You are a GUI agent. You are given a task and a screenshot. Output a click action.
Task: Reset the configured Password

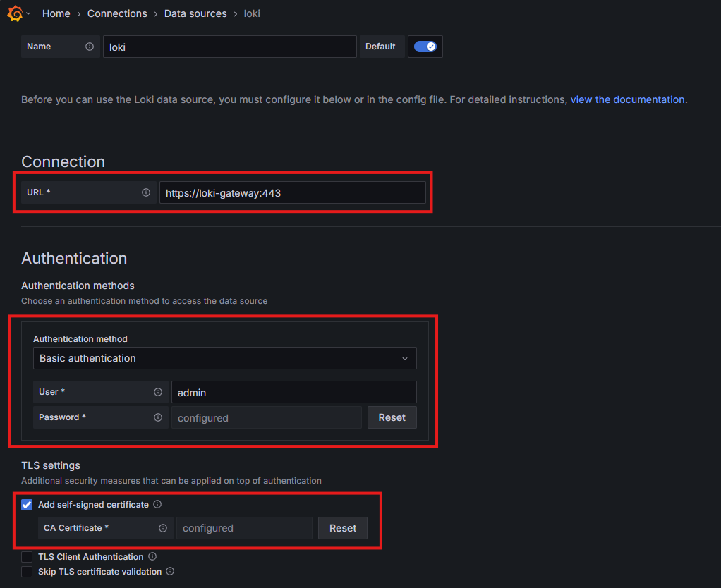click(x=392, y=417)
